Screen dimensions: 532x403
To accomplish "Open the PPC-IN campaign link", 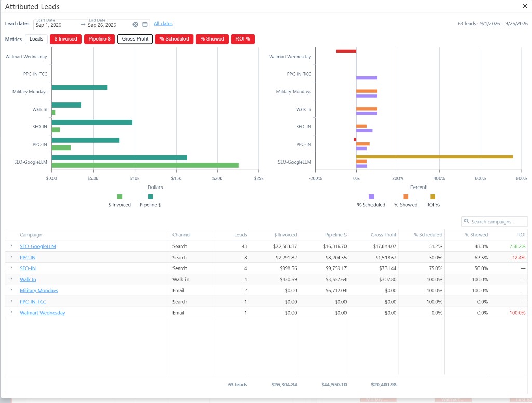I will click(x=28, y=258).
